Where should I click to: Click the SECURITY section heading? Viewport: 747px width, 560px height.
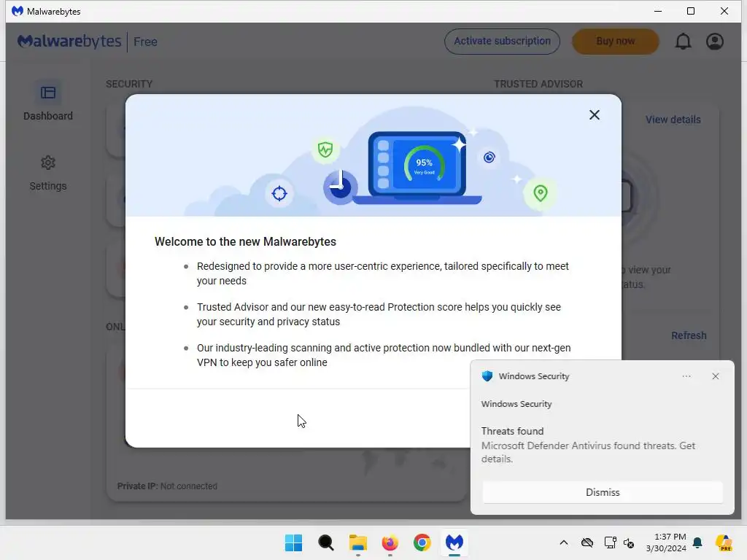click(x=129, y=84)
